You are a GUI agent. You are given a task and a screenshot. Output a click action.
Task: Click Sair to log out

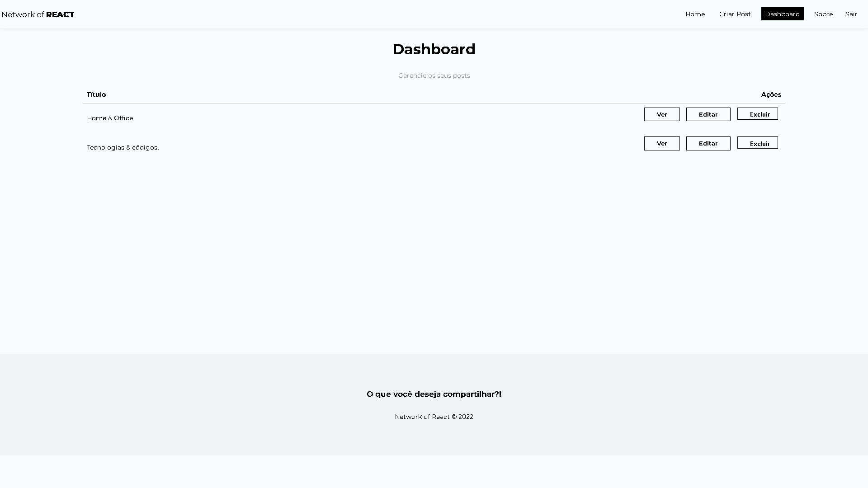[x=851, y=14]
